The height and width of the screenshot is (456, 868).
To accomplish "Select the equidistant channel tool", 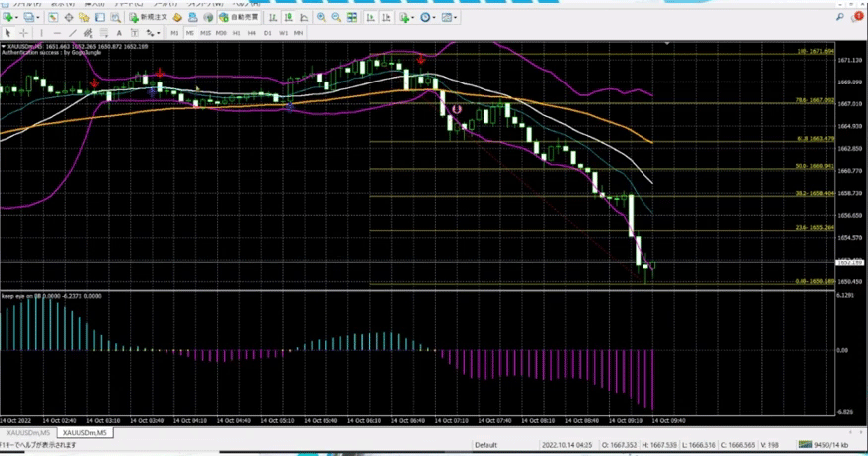I will [87, 33].
